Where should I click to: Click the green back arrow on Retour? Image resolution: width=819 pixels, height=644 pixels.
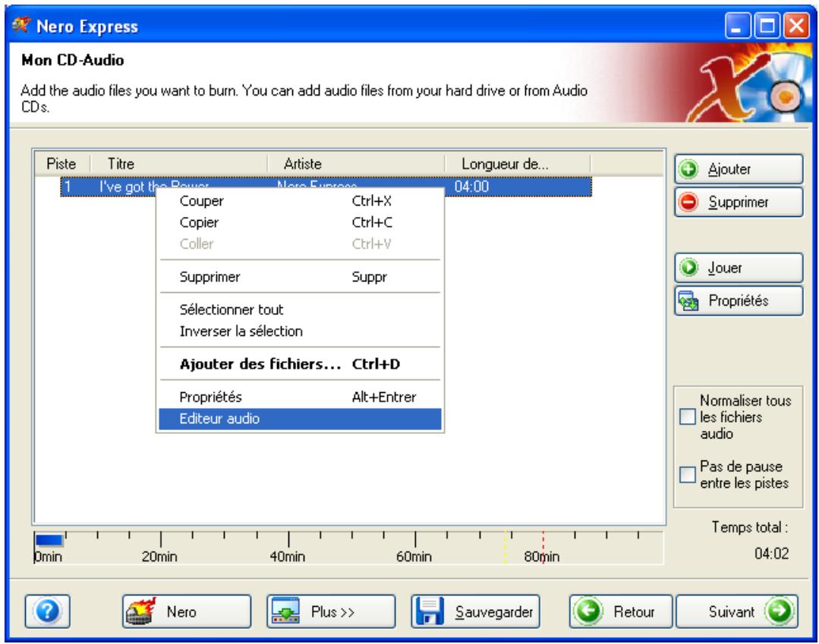(589, 611)
